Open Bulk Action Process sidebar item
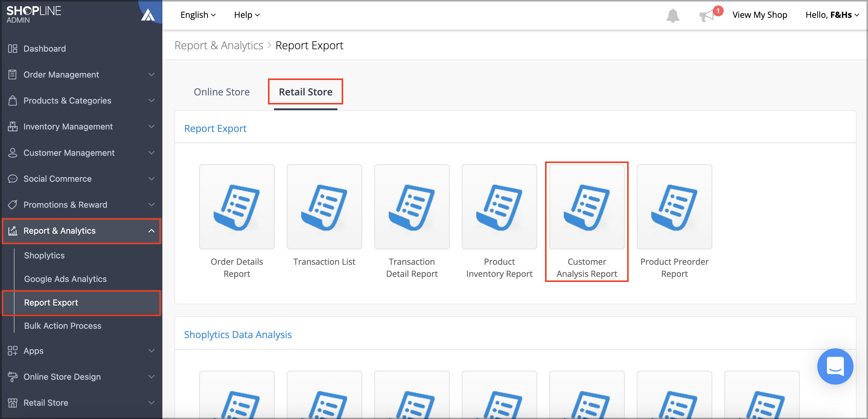 coord(63,326)
